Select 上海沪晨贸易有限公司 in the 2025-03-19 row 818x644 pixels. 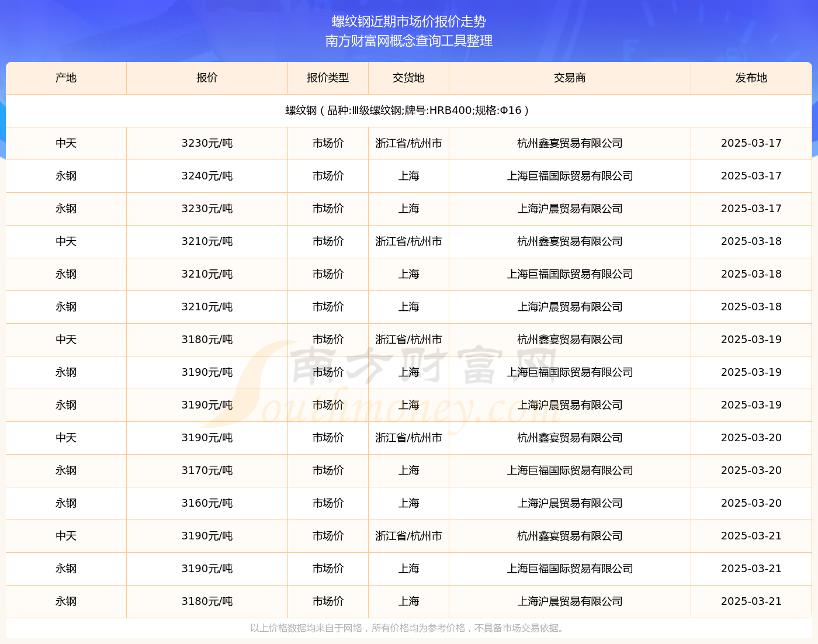coord(570,405)
